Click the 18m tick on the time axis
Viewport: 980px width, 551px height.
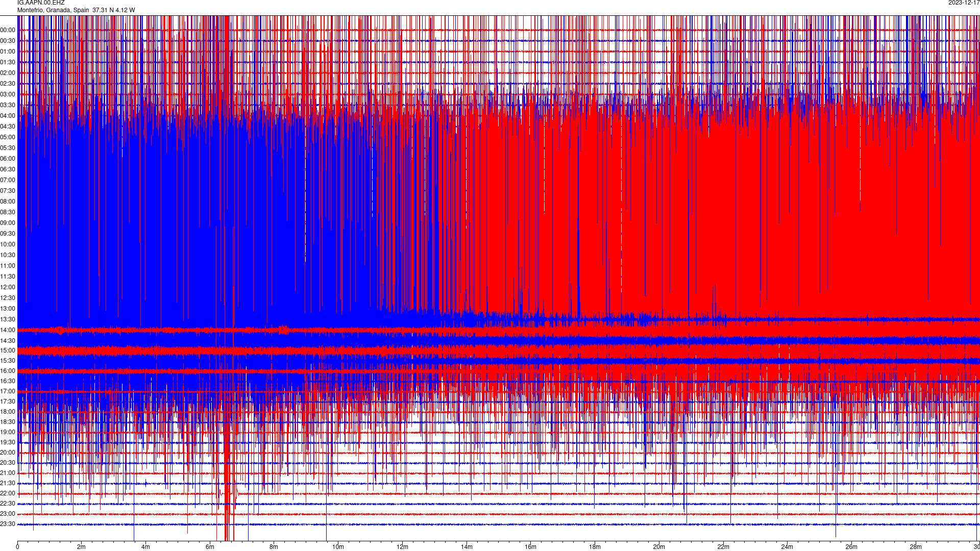pyautogui.click(x=595, y=547)
